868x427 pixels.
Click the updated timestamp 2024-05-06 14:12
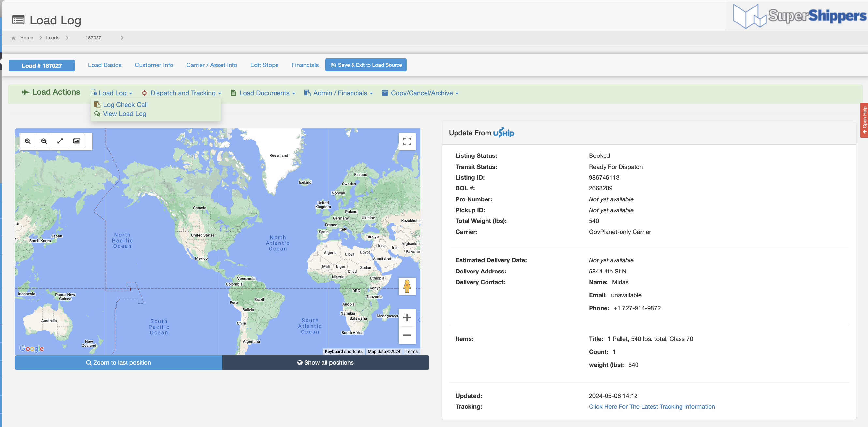613,396
